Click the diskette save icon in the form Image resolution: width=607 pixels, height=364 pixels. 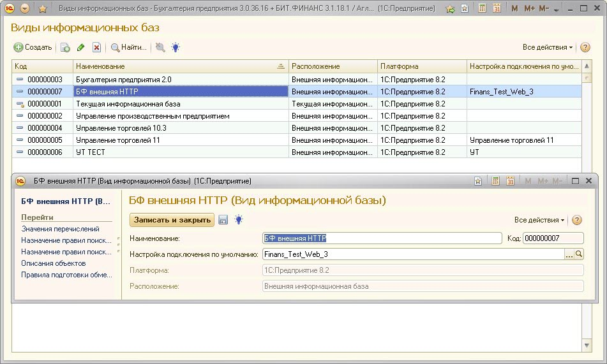pos(223,220)
